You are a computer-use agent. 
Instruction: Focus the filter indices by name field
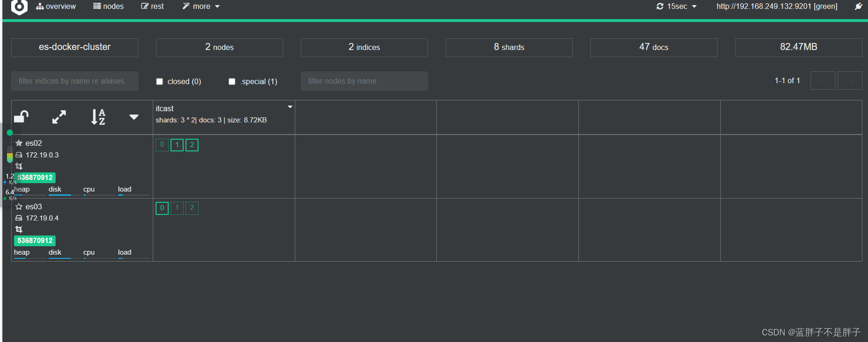coord(75,81)
